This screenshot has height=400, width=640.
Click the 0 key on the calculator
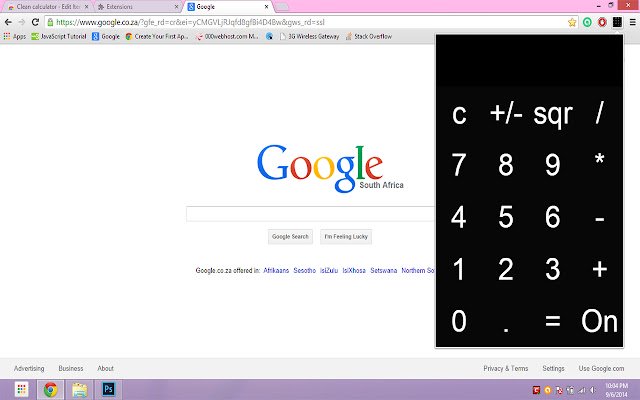pos(459,321)
